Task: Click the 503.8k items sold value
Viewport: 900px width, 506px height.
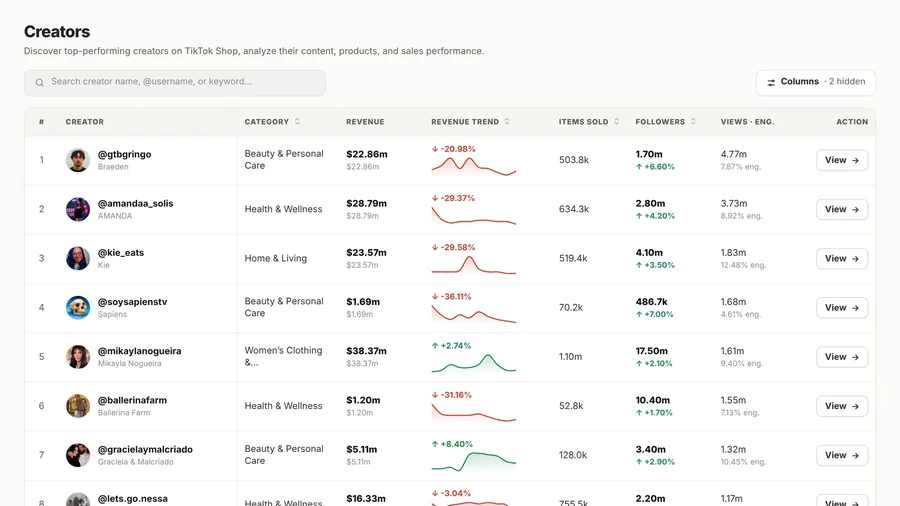Action: [x=574, y=160]
